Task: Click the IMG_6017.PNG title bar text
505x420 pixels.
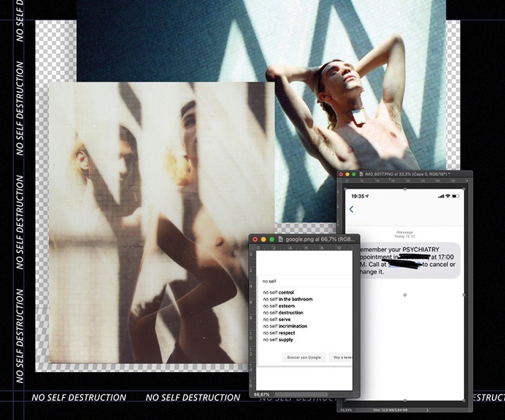Action: [x=407, y=174]
